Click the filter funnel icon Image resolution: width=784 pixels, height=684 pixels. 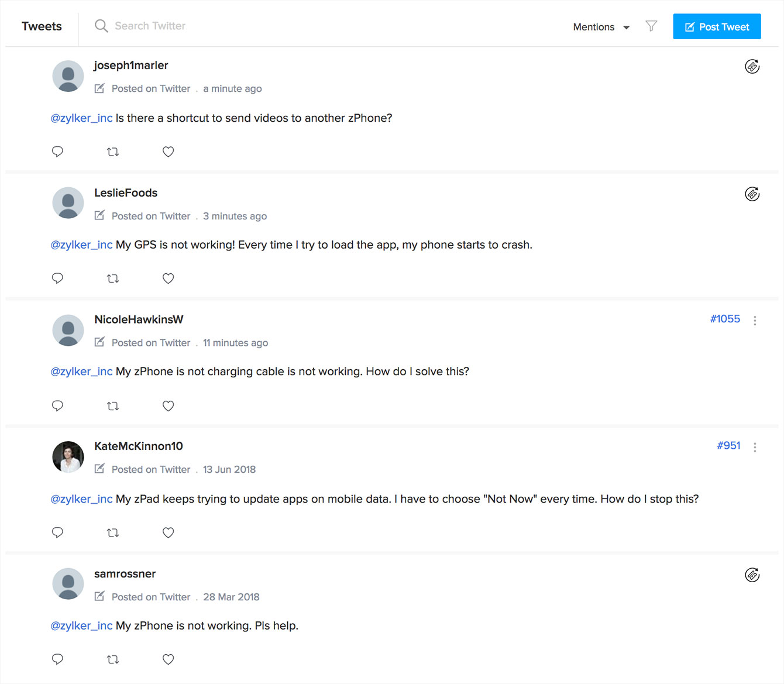click(x=651, y=26)
